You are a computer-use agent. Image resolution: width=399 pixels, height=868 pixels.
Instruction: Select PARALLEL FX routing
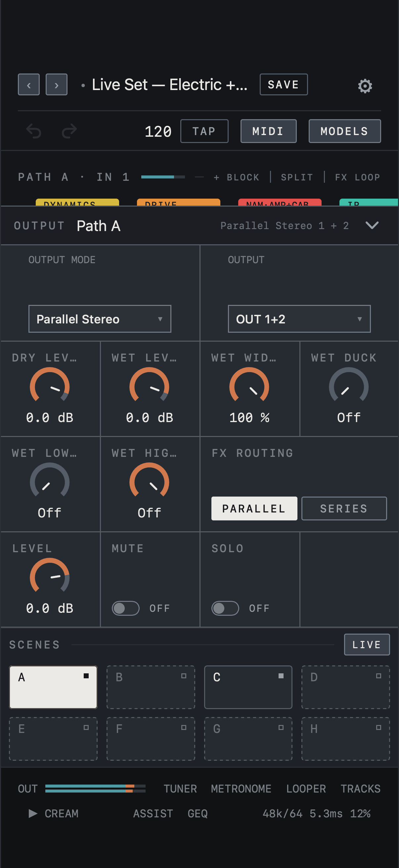coord(254,508)
